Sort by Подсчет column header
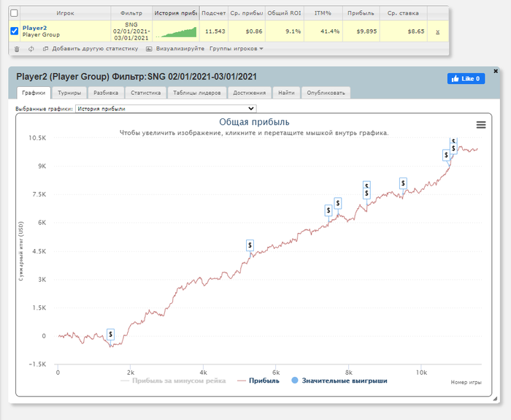Screen dimensions: 511x420 click(x=213, y=13)
